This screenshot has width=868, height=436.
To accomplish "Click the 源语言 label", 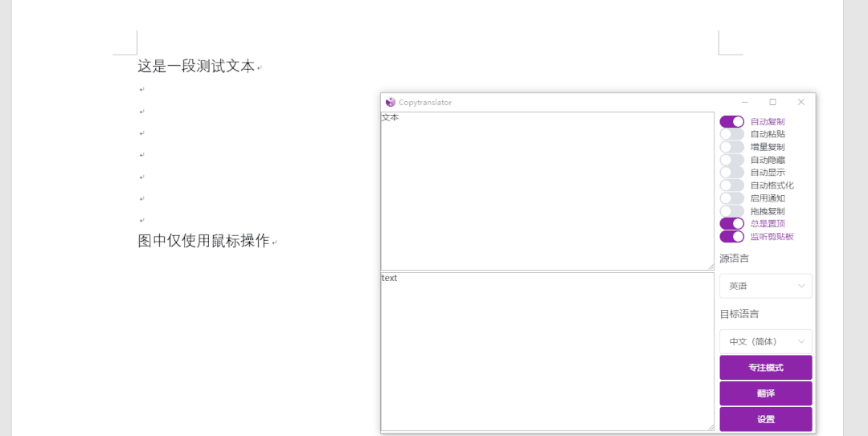I will [734, 259].
